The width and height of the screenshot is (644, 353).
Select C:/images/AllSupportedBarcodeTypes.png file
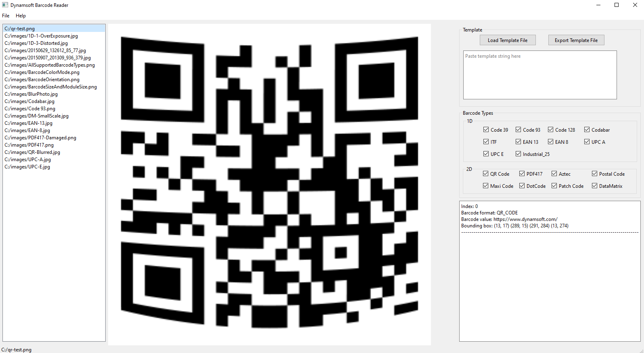(x=50, y=65)
